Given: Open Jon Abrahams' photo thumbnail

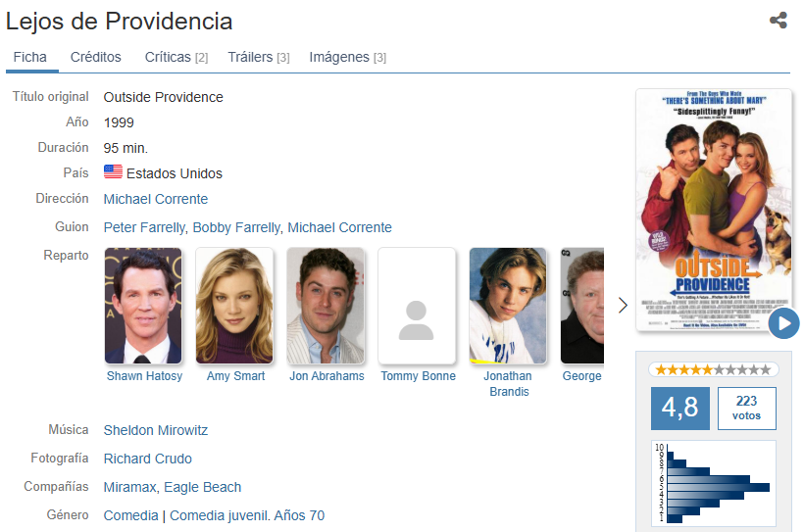Looking at the screenshot, I should click(326, 306).
